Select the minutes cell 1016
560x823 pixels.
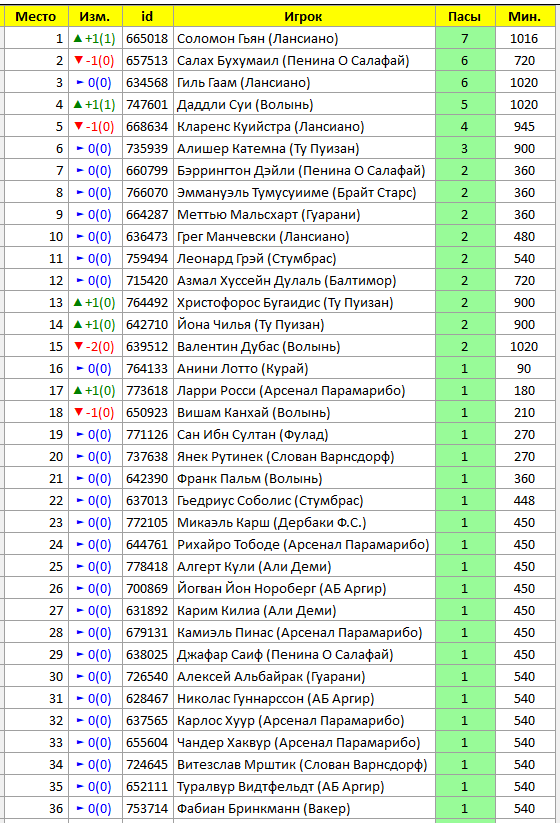pos(525,38)
